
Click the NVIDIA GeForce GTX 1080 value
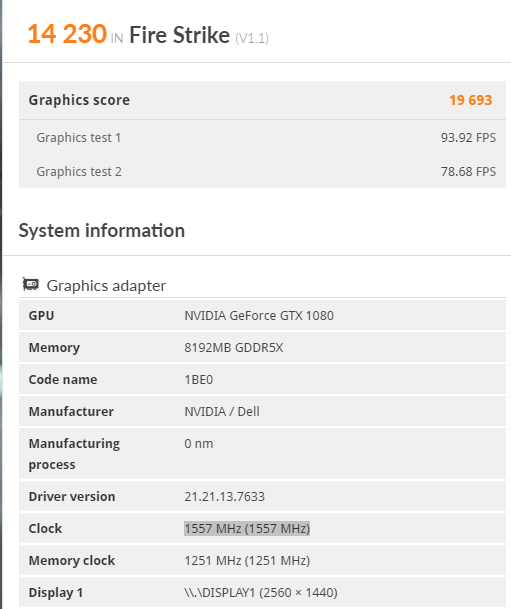click(x=259, y=315)
